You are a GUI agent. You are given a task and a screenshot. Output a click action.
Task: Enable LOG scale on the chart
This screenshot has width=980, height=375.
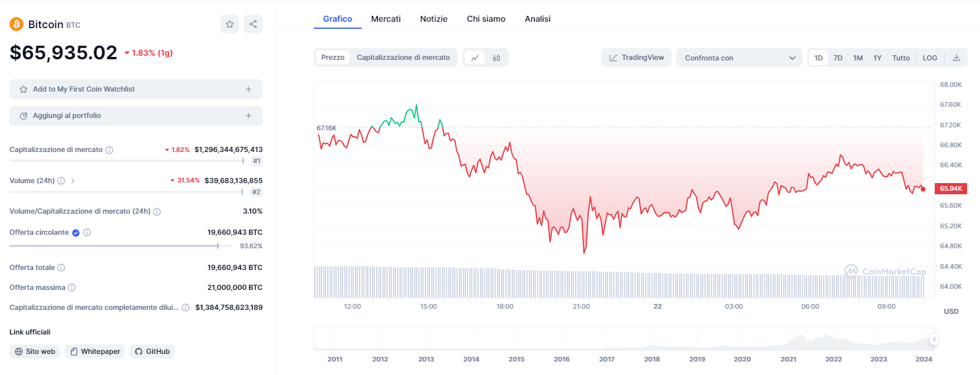[929, 58]
